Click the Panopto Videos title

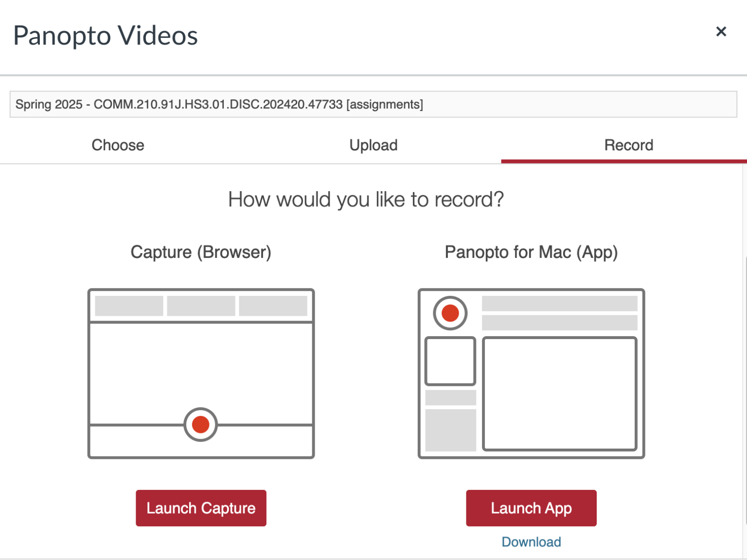click(106, 36)
